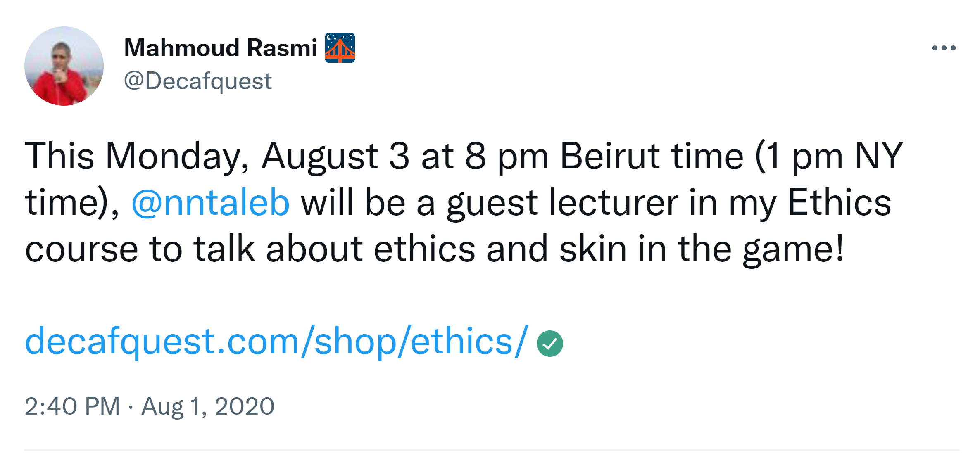Click the phrase "skin in the game!"
Image resolution: width=980 pixels, height=465 pixels.
point(702,249)
